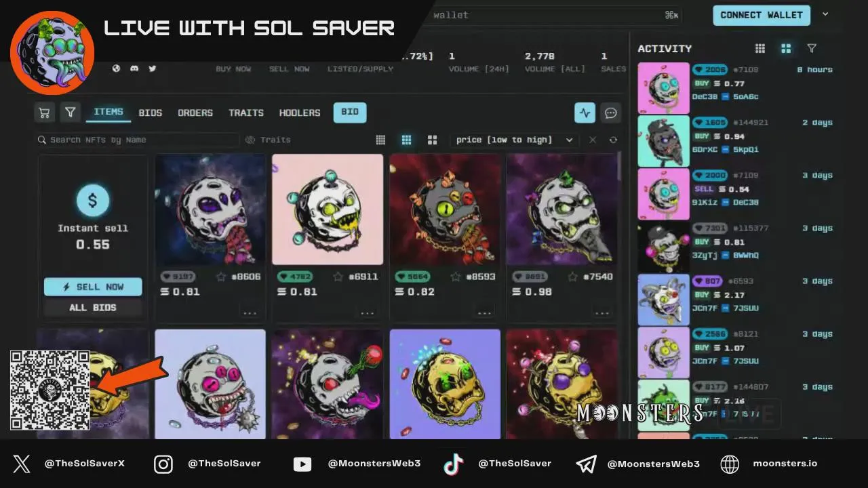Switch to the HODLERS tab
Viewport: 868px width, 488px height.
coord(300,113)
